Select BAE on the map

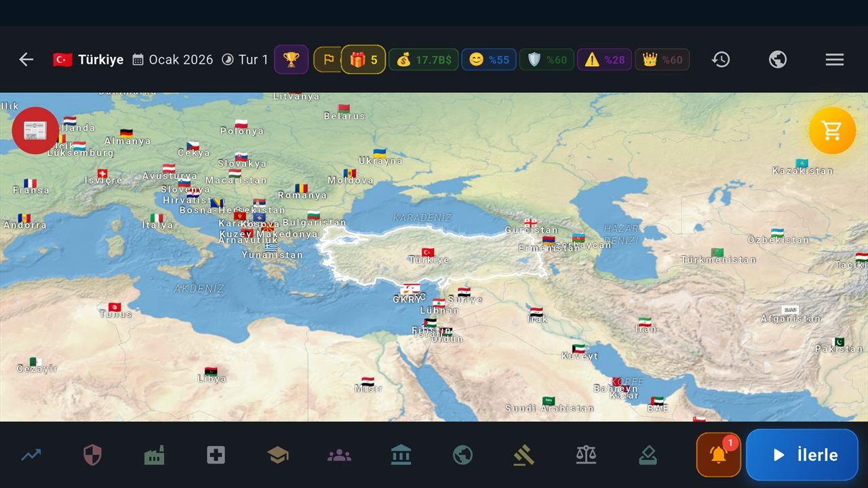coord(657,405)
